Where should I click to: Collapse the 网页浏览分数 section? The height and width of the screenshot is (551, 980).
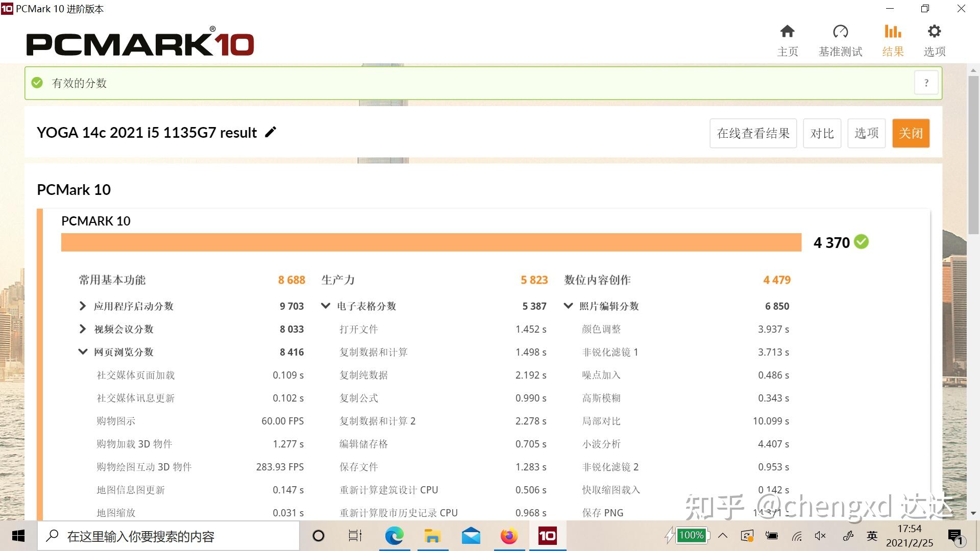coord(83,352)
